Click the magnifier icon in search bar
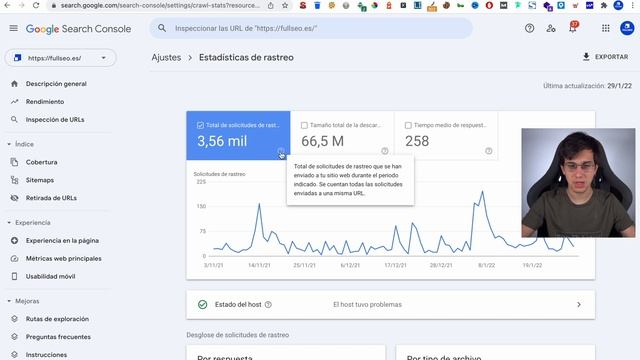Image resolution: width=640 pixels, height=360 pixels. (x=162, y=28)
